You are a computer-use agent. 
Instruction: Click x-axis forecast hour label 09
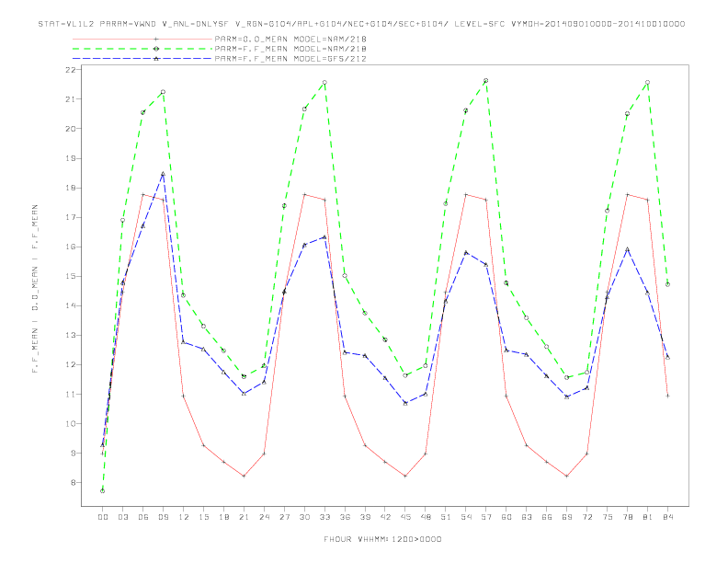[163, 517]
